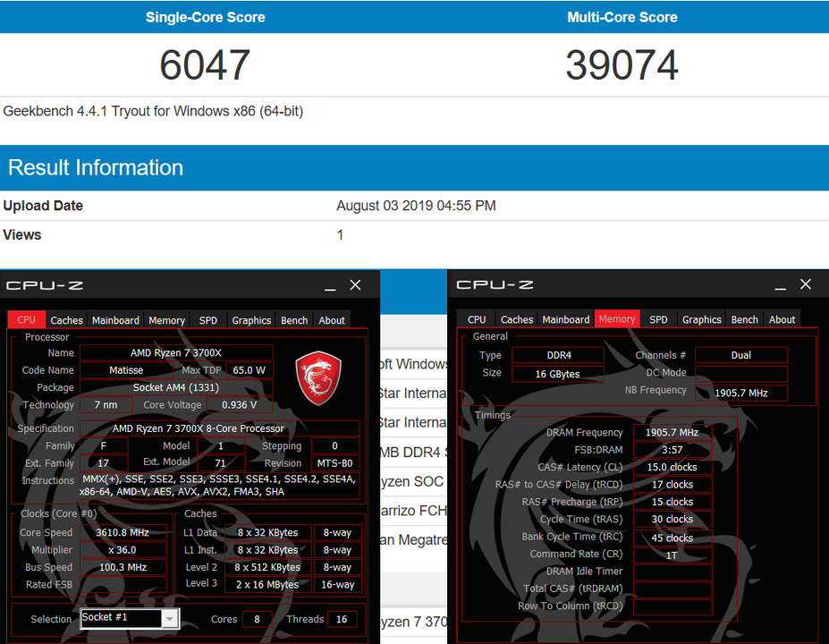
Task: Select the DRAM Frequency 1905.7 MHz value
Action: coord(673,433)
